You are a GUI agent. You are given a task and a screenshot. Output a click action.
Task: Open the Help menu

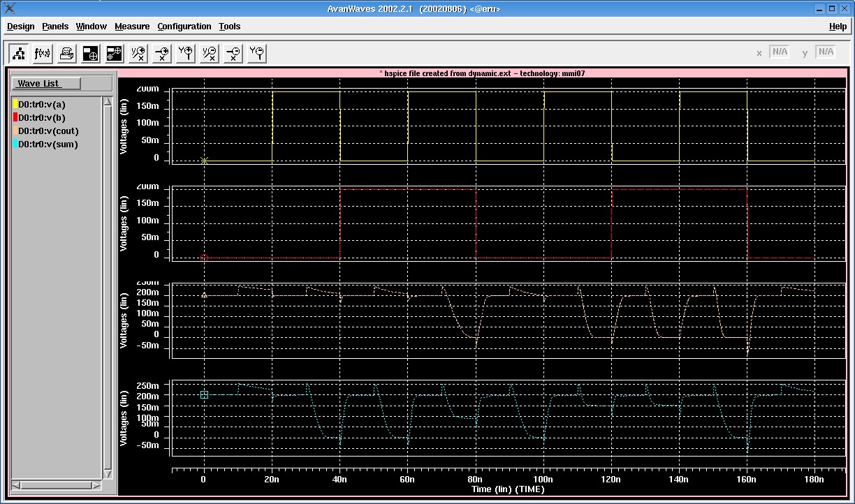tap(838, 27)
